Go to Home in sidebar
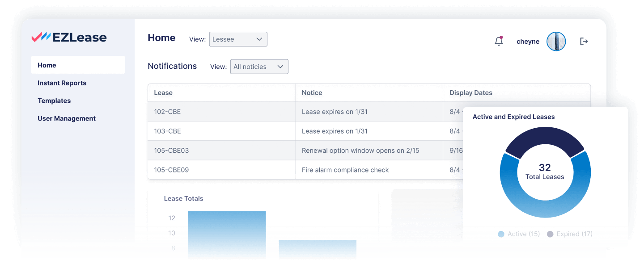 coord(47,65)
